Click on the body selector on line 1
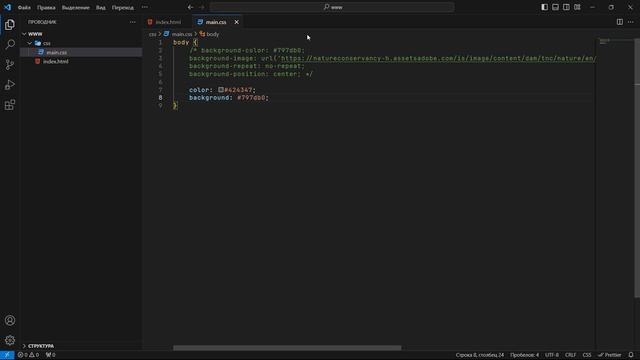Viewport: 640px width, 360px height. click(x=181, y=42)
